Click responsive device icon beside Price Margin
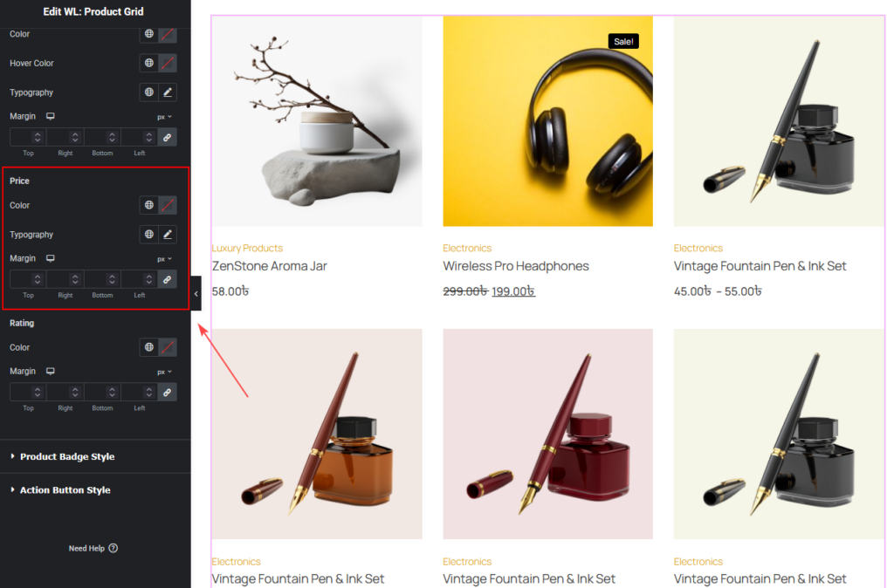 pos(50,258)
